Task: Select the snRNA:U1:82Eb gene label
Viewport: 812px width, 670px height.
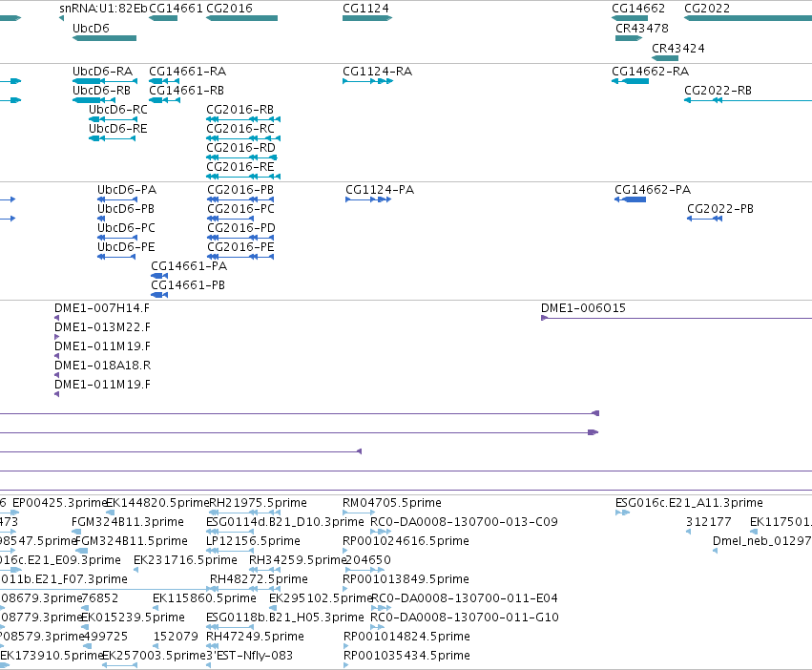Action: [103, 9]
